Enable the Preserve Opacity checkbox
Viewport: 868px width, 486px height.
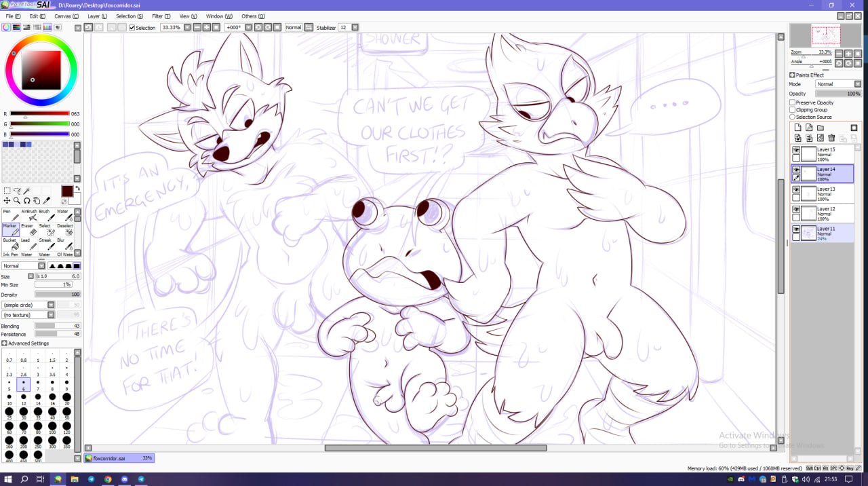pos(792,102)
